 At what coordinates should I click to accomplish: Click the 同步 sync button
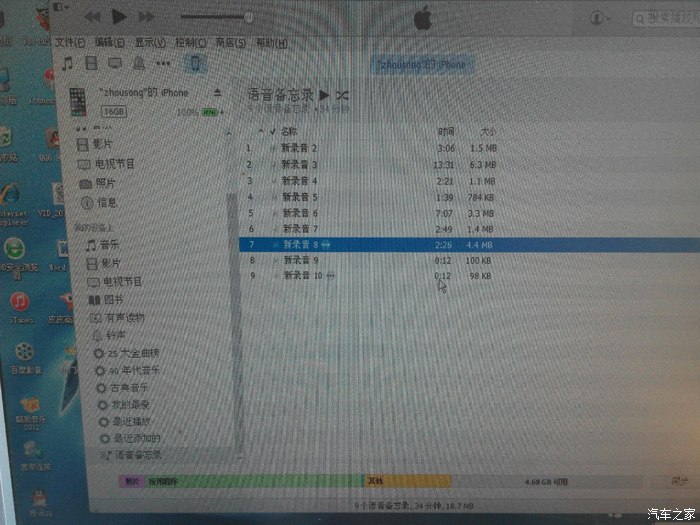tap(679, 481)
